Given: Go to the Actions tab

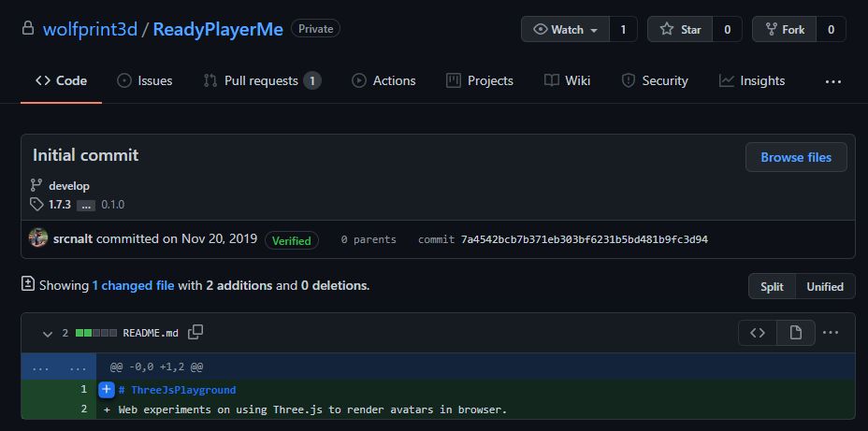Looking at the screenshot, I should point(383,80).
